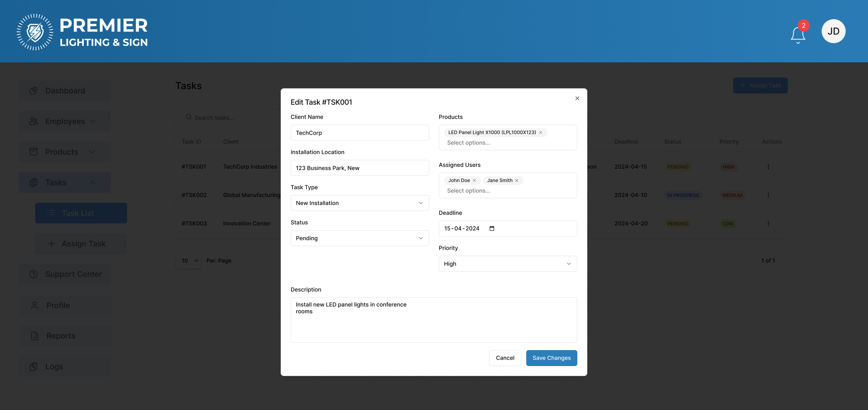
Task: Click the JD user avatar
Action: pyautogui.click(x=833, y=31)
